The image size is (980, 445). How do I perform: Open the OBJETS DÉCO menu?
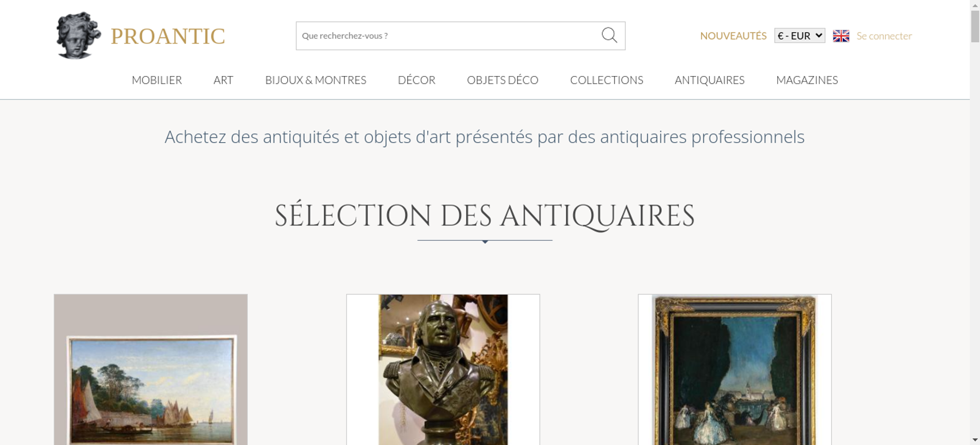[x=503, y=80]
